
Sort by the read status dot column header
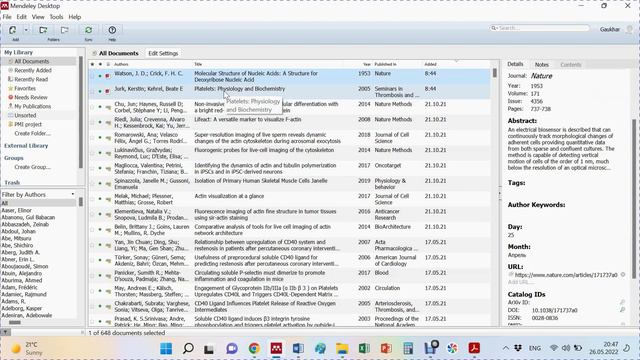(x=100, y=64)
